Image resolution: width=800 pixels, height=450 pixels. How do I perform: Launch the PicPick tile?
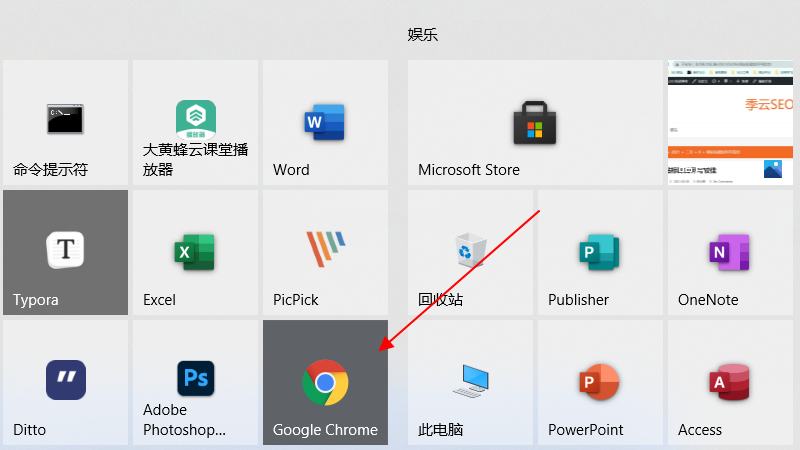click(x=326, y=253)
